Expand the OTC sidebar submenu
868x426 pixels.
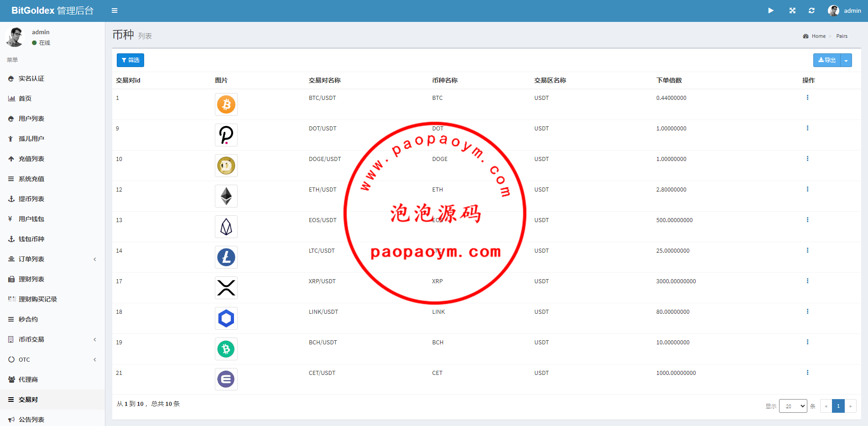pyautogui.click(x=52, y=359)
